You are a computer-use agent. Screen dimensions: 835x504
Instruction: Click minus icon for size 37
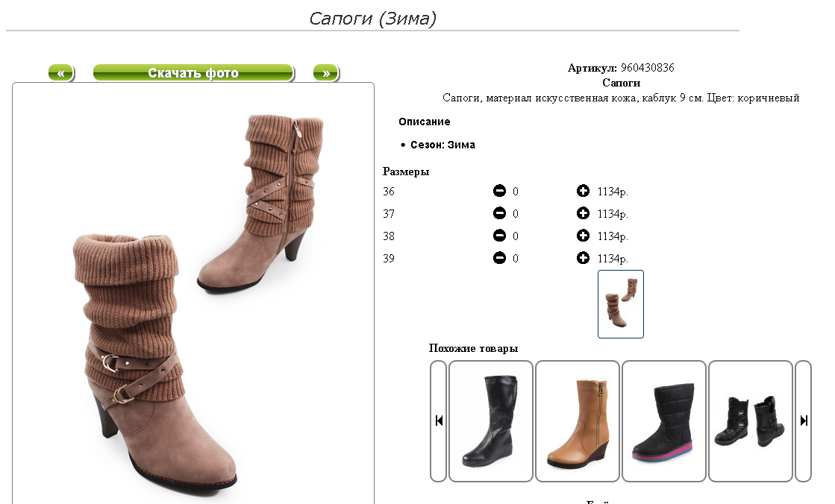pos(499,213)
